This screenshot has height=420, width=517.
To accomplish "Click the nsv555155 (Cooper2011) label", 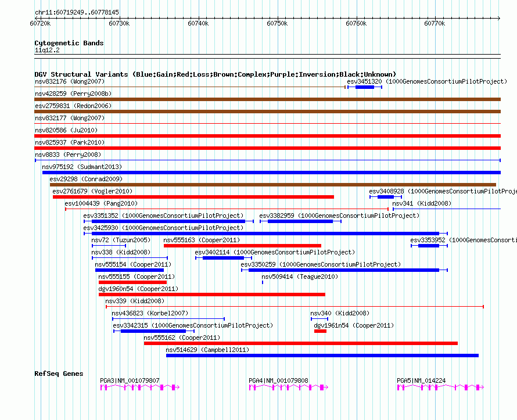I will 137,277.
